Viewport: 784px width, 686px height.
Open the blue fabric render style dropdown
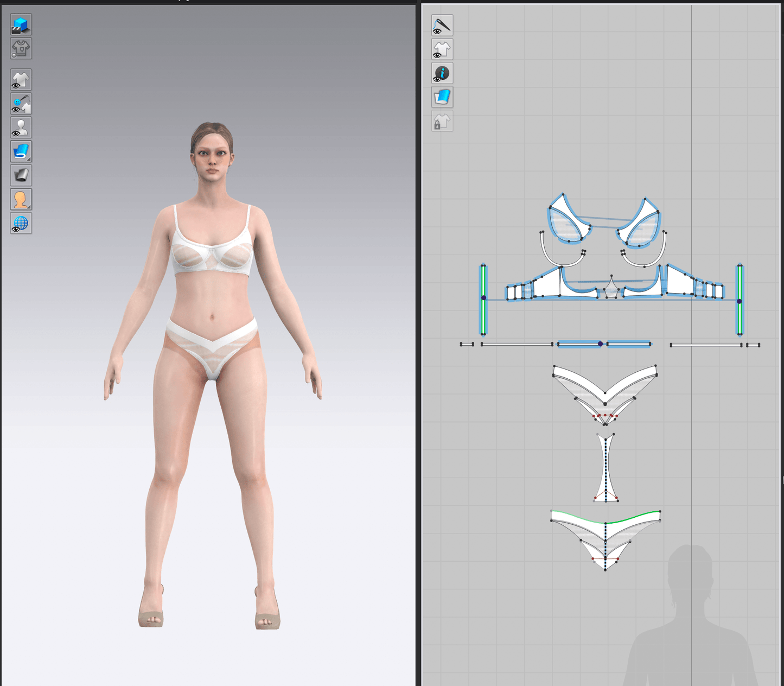click(x=21, y=151)
